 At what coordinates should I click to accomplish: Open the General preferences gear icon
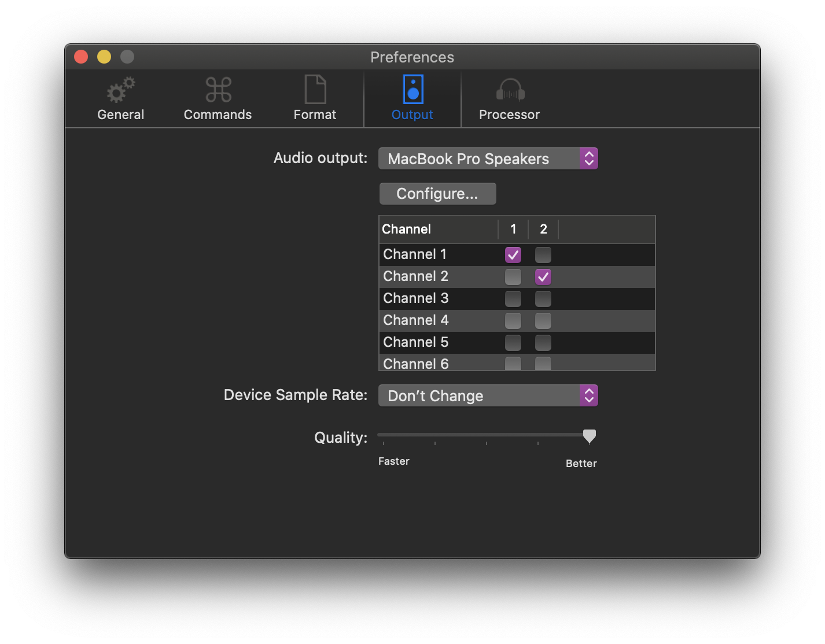pyautogui.click(x=120, y=90)
